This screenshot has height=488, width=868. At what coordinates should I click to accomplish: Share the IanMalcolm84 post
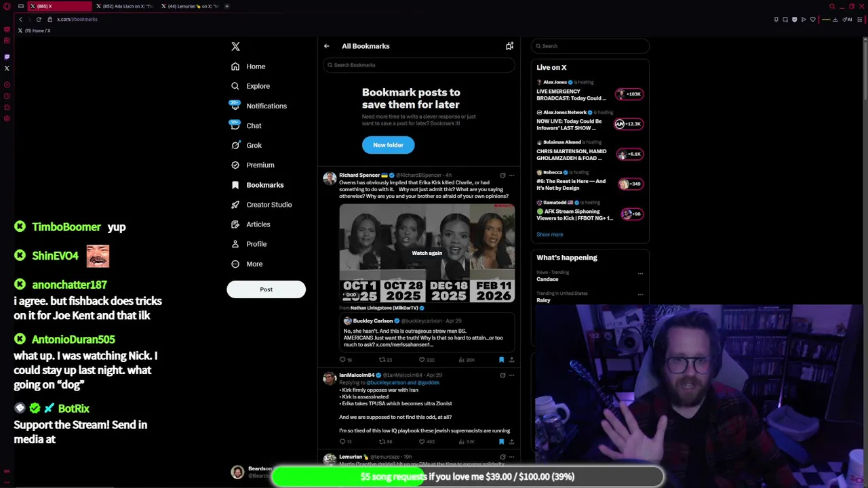511,441
